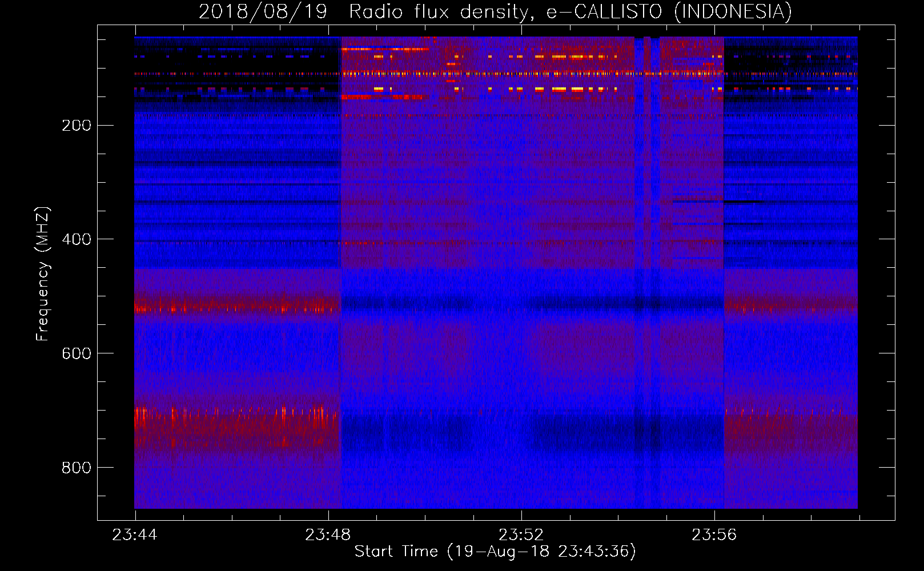Viewport: 924px width, 571px height.
Task: Click the 800 frequency tick label
Action: coord(77,468)
